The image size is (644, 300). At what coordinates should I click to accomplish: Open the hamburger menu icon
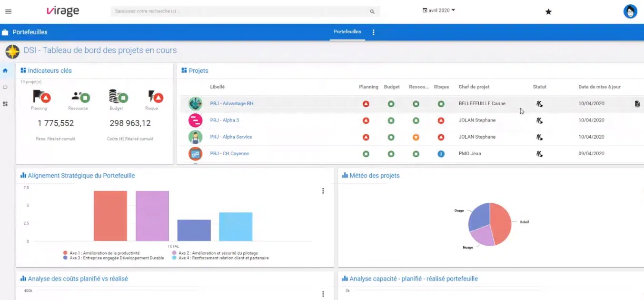[x=8, y=11]
